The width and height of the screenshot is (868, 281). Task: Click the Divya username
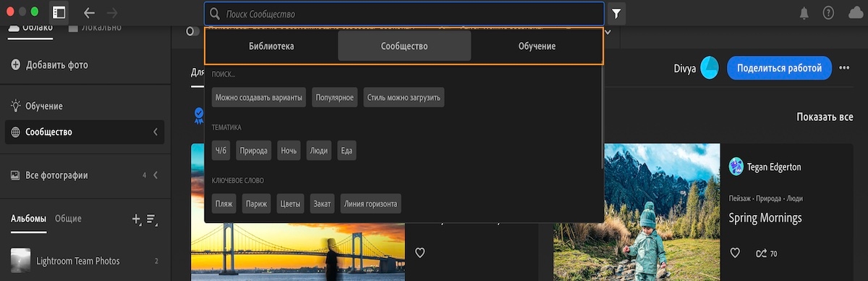(x=684, y=68)
